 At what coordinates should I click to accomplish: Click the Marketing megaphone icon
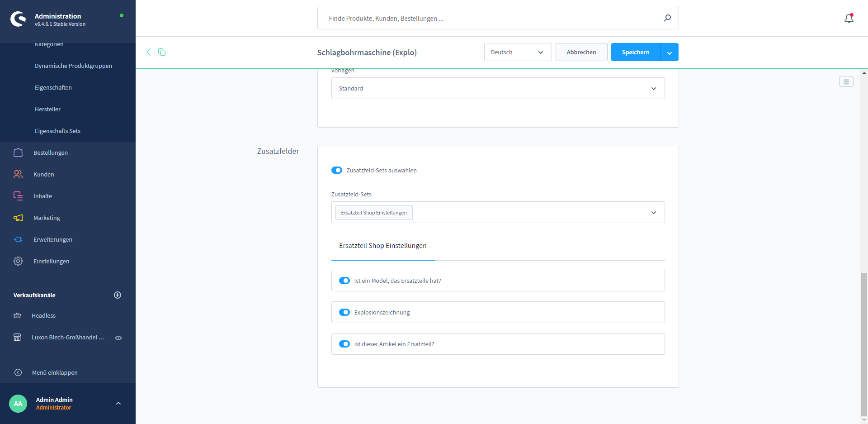point(18,218)
